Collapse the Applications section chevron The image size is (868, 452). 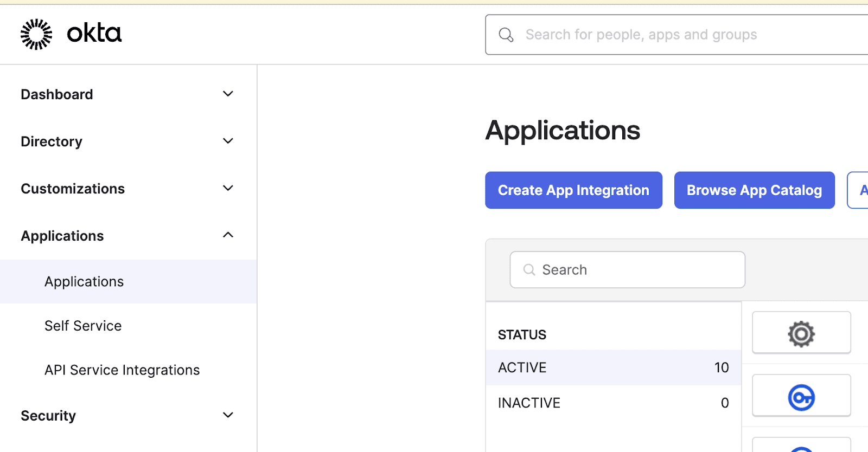228,235
